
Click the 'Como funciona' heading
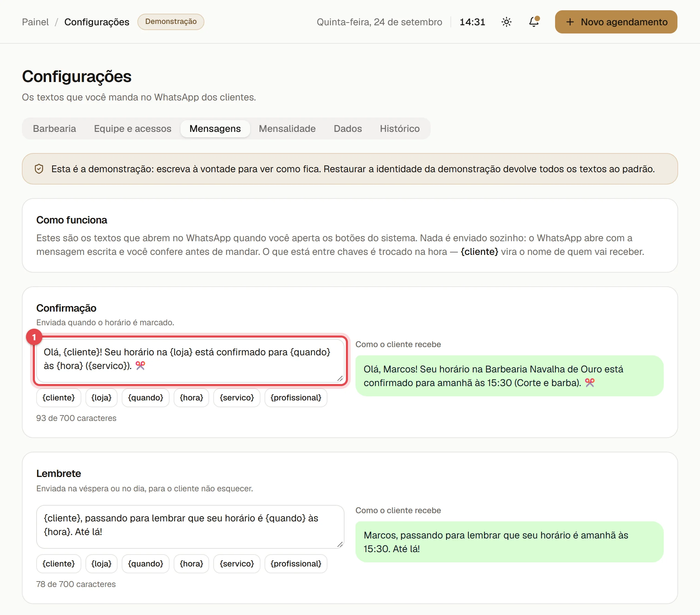click(71, 220)
